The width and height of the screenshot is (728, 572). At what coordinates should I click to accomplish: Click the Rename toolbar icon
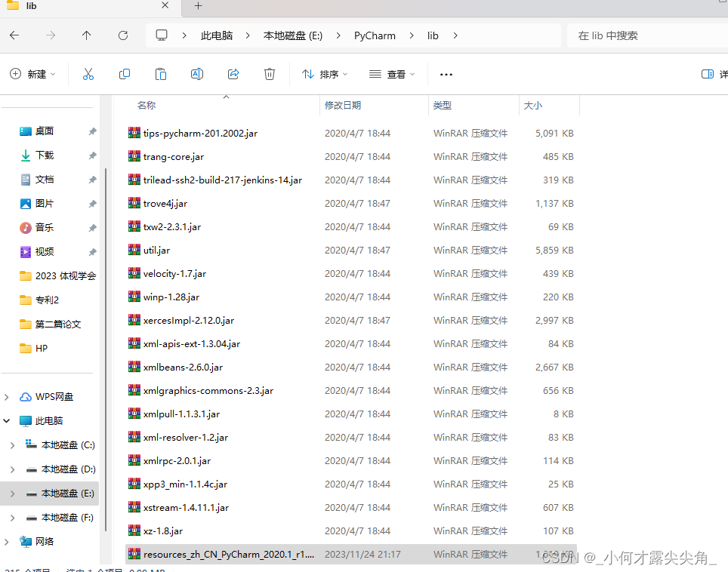[197, 74]
